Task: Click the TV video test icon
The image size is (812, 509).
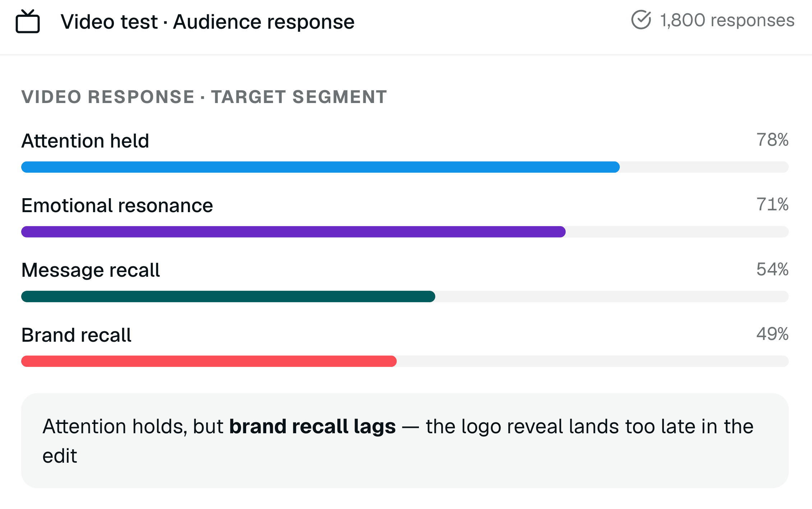Action: tap(28, 22)
